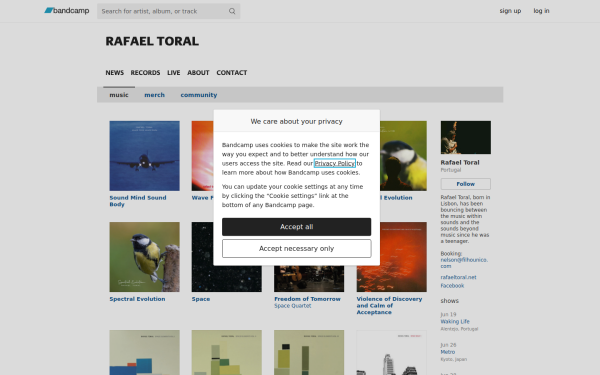This screenshot has height=375, width=600.
Task: Click the RAFAEL TORAL header title
Action: coord(152,41)
